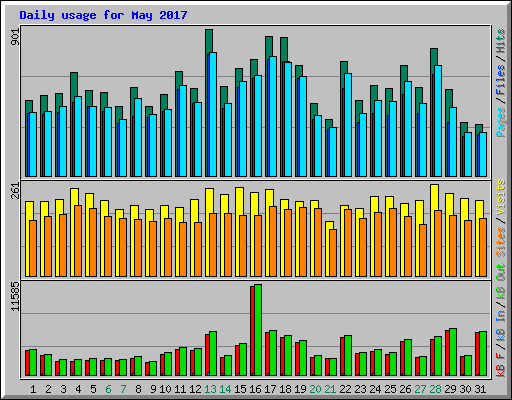
Task: Click day 18 label on the x-axis
Action: 285,389
